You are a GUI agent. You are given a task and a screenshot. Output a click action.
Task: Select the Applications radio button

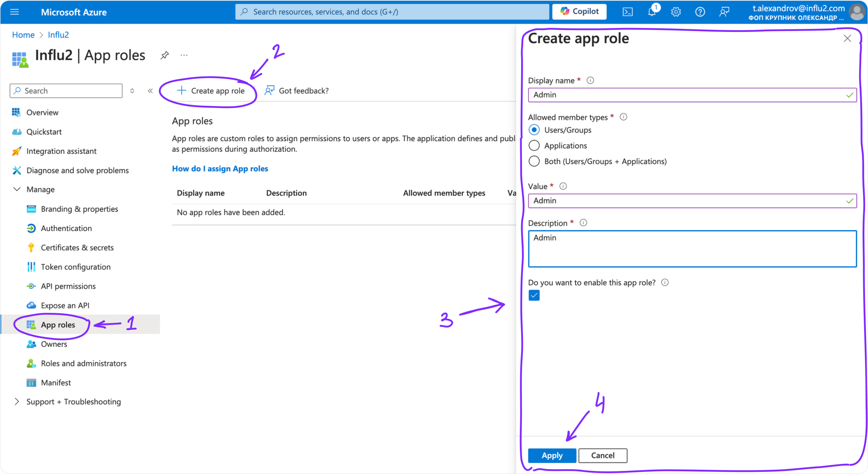coord(534,145)
